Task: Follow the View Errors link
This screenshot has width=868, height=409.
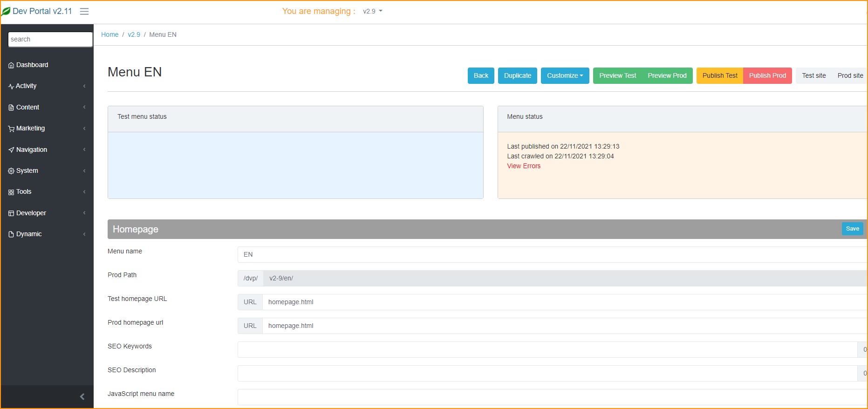Action: [x=524, y=166]
